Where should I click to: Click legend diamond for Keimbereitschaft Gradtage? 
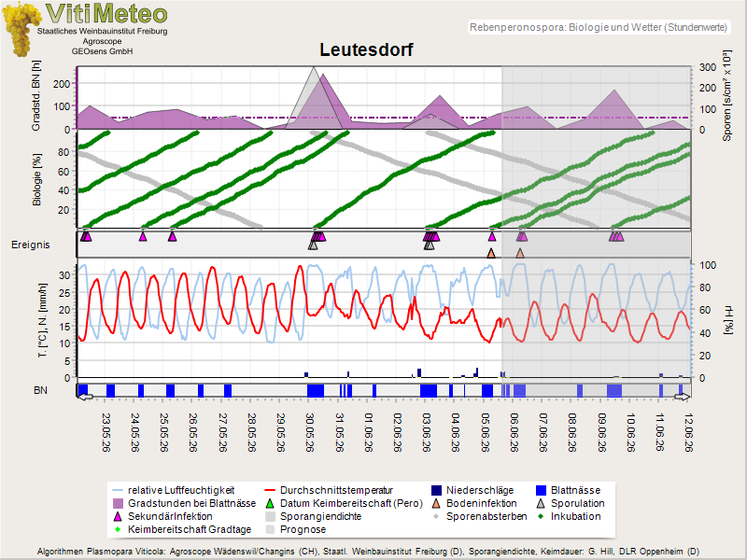pyautogui.click(x=118, y=529)
